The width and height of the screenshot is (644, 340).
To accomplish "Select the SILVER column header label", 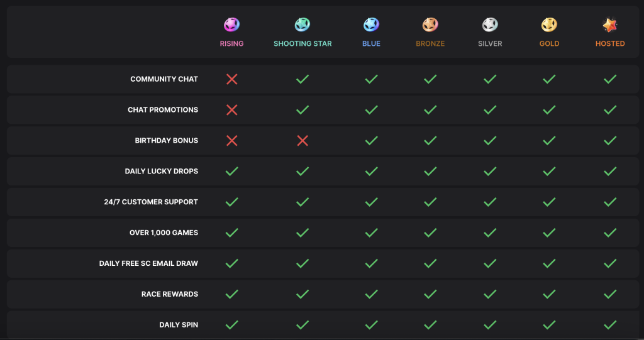I will click(x=490, y=43).
